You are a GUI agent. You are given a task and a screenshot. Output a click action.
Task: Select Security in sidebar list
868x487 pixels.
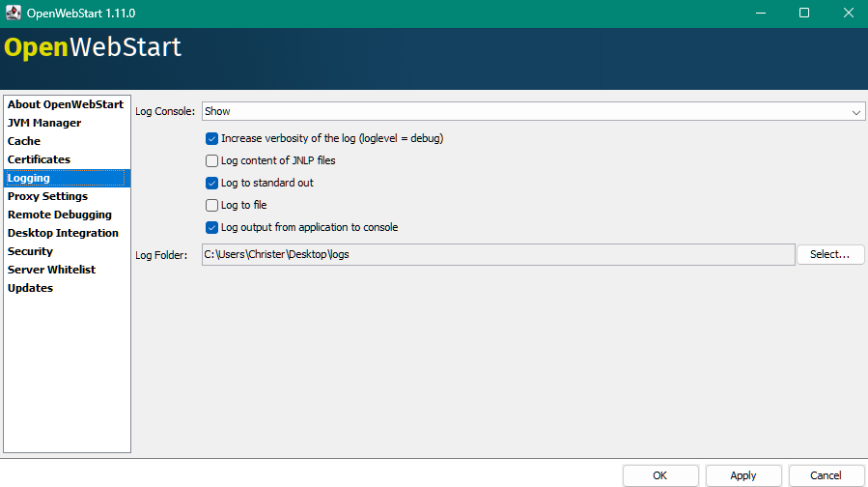coord(67,251)
